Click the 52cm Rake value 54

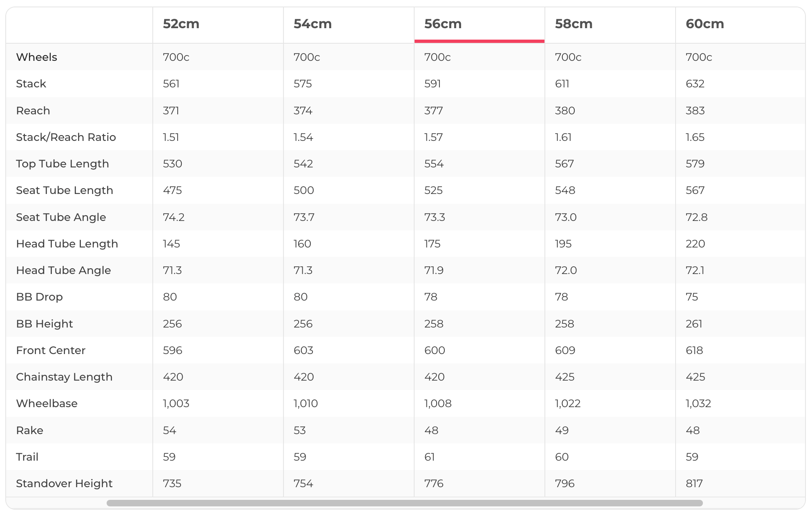pyautogui.click(x=170, y=430)
